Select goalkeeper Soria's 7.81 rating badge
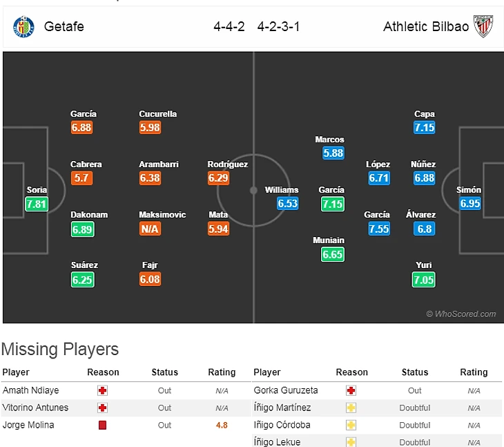Screen dimensions: 504x447 click(x=37, y=204)
